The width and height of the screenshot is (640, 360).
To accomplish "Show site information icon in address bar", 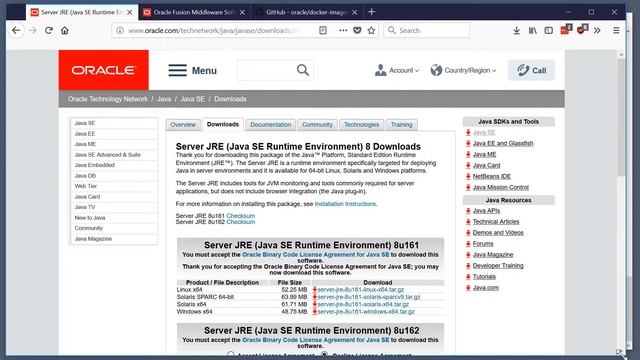I will pos(120,30).
